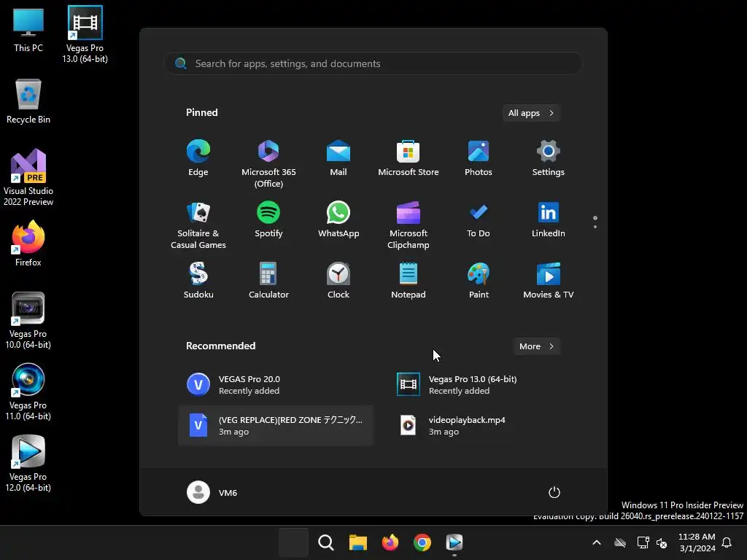
Task: Open WhatsApp
Action: coord(338,220)
